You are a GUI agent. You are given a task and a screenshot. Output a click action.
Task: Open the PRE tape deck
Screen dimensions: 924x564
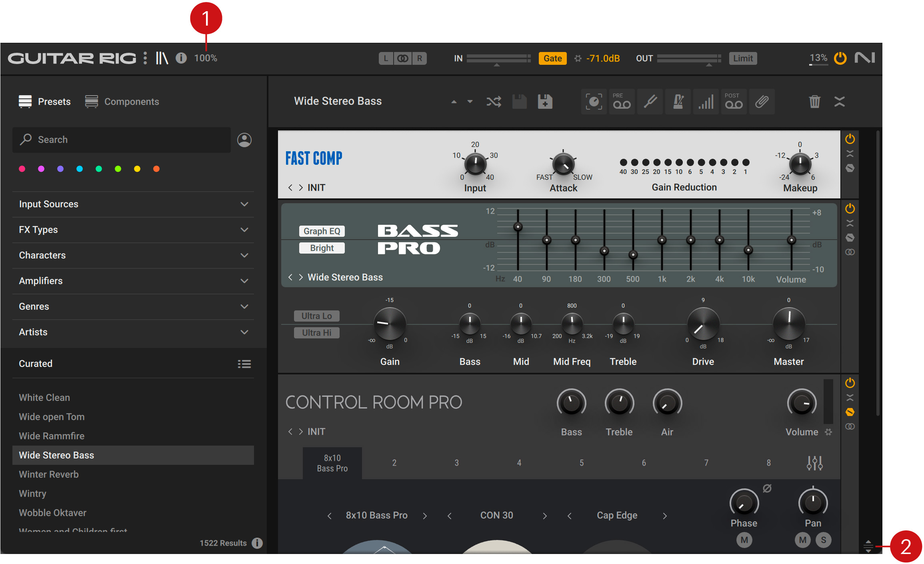click(622, 102)
